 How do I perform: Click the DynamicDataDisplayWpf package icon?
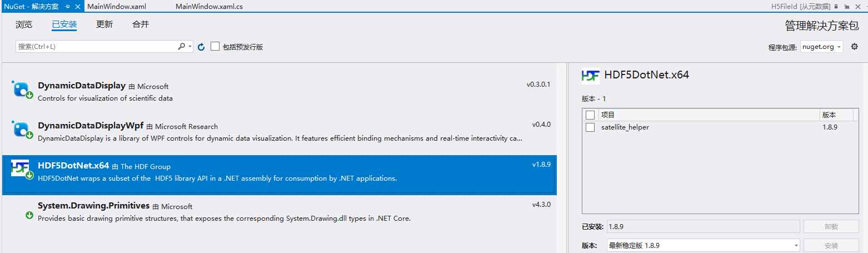21,130
